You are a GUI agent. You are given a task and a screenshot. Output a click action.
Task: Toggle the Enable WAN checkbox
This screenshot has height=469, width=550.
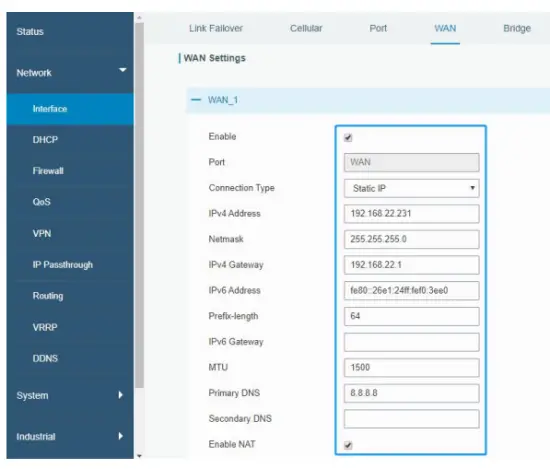[348, 138]
